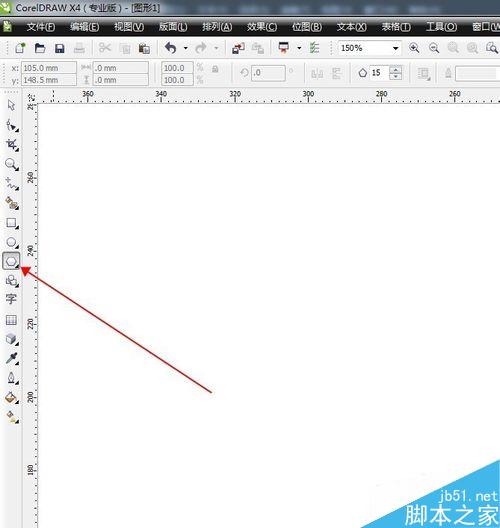Click the Mirror vertically button
Screen dimensions: 500x528
pos(336,73)
